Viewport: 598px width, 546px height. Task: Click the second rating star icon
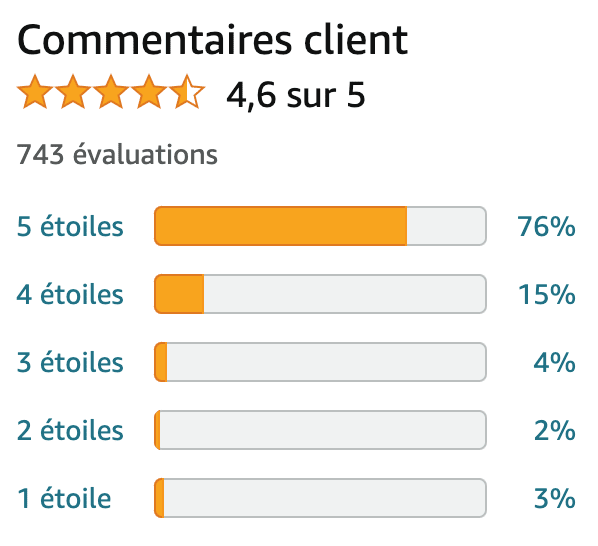pyautogui.click(x=73, y=92)
